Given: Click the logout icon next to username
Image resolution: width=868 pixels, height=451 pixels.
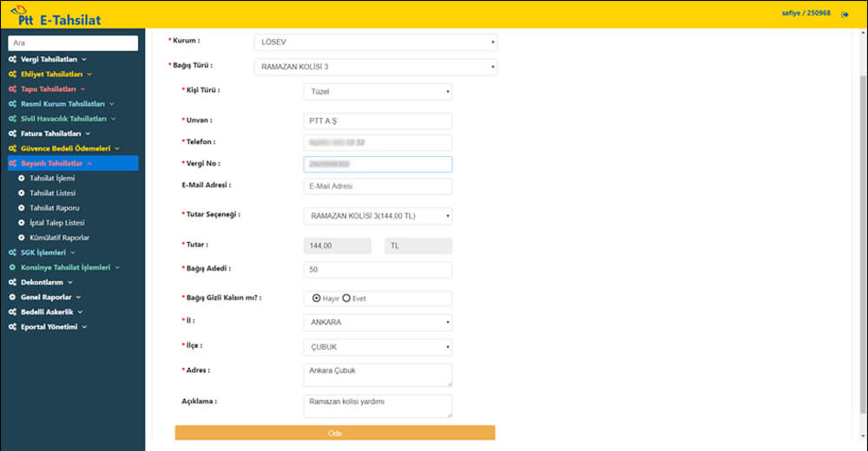Looking at the screenshot, I should (845, 15).
